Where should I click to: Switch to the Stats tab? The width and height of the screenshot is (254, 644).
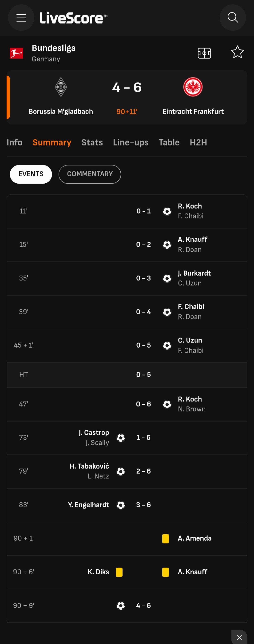(x=92, y=142)
